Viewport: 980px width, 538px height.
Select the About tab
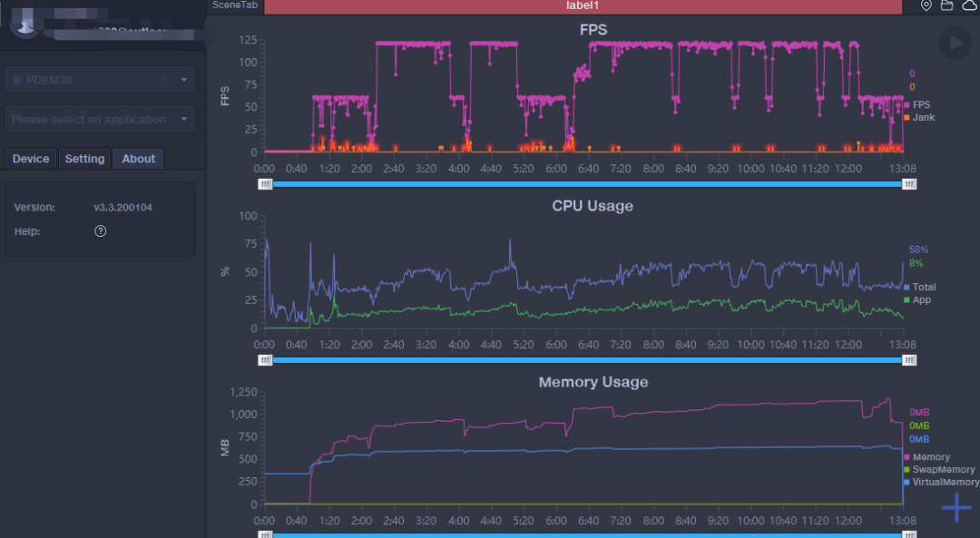(139, 159)
